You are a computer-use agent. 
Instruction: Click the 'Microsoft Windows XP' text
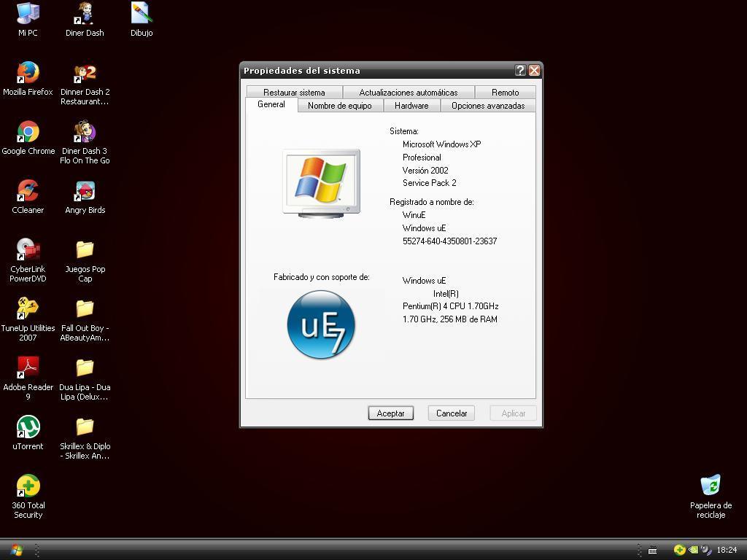(441, 144)
